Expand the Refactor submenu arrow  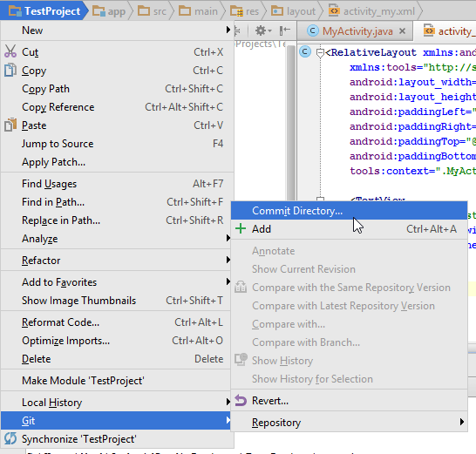click(228, 260)
